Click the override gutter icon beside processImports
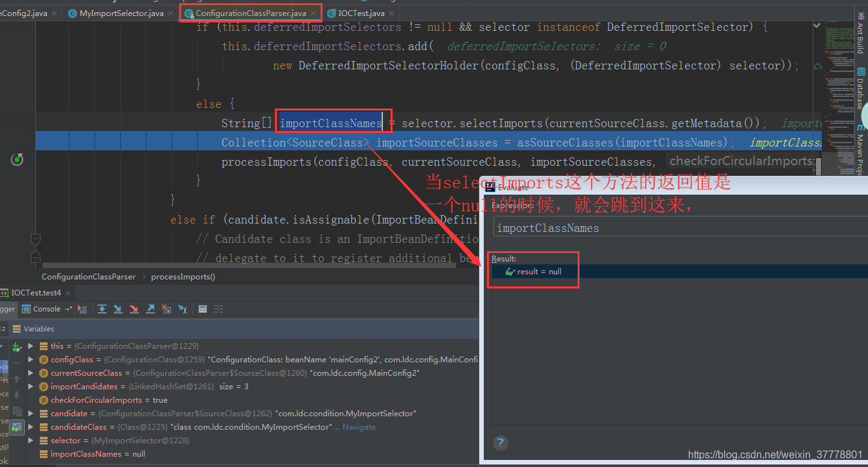The height and width of the screenshot is (467, 868). pyautogui.click(x=17, y=159)
